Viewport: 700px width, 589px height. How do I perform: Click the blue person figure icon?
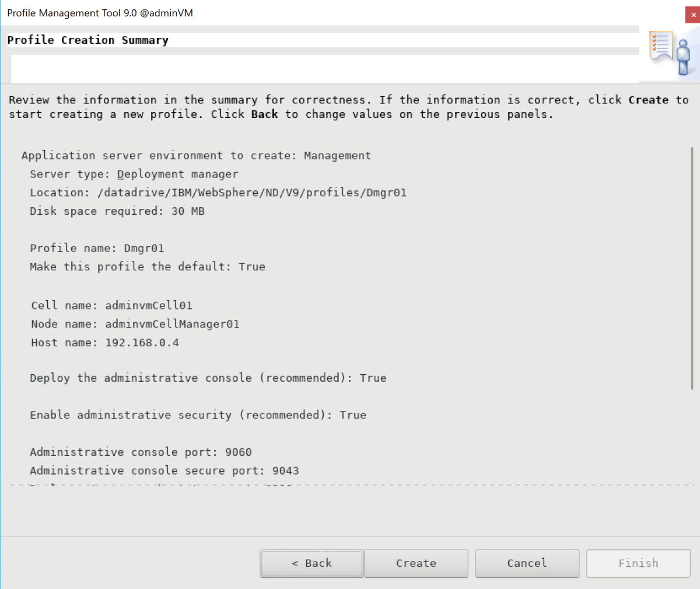pos(684,55)
